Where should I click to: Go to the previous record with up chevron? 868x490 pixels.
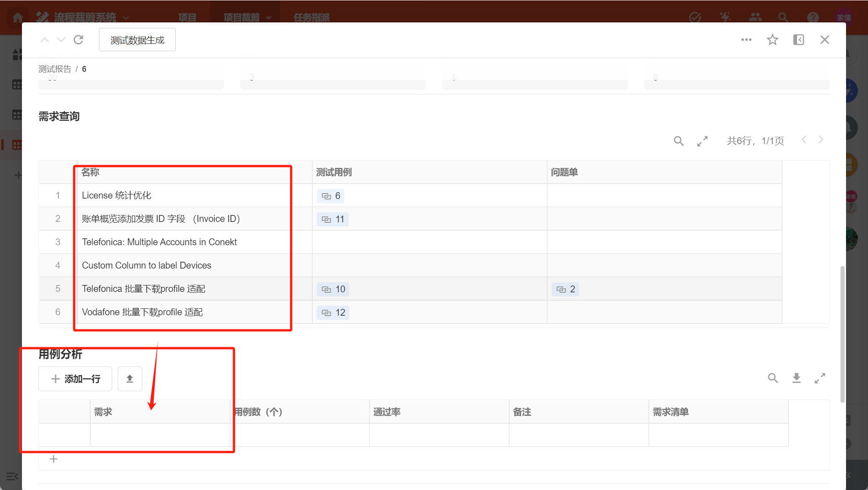44,40
